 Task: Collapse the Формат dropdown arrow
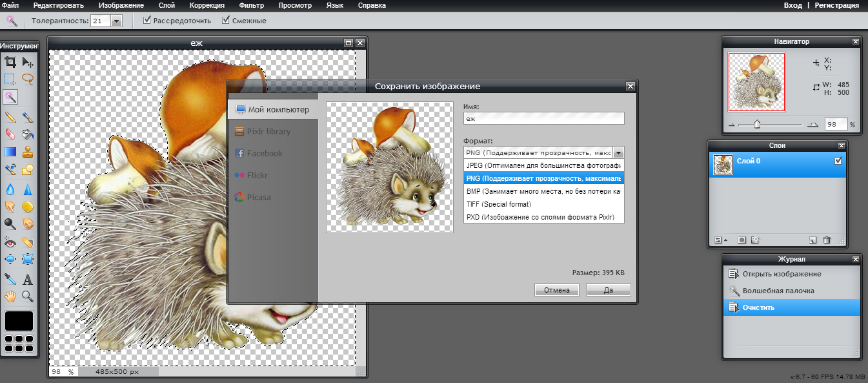point(618,153)
